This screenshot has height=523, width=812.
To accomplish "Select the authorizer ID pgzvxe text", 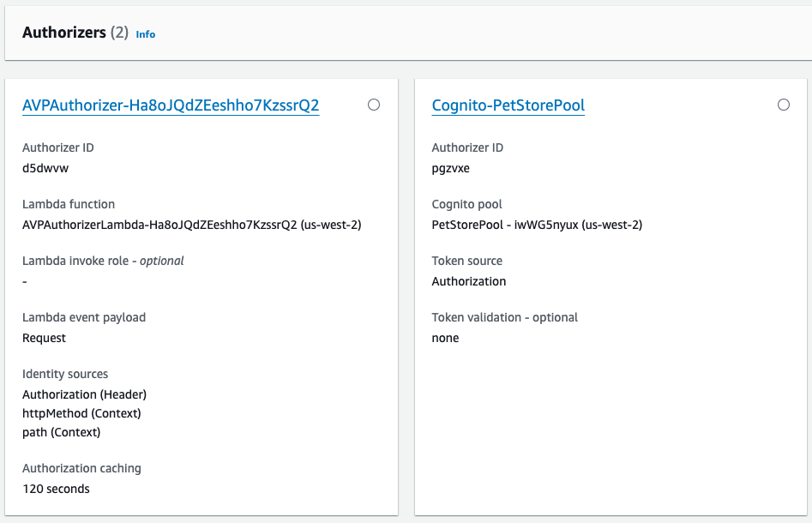I will (x=450, y=168).
